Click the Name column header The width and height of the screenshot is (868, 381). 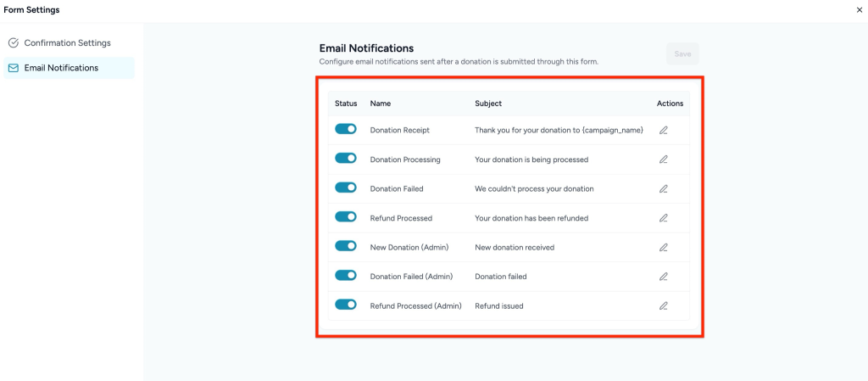(x=381, y=104)
